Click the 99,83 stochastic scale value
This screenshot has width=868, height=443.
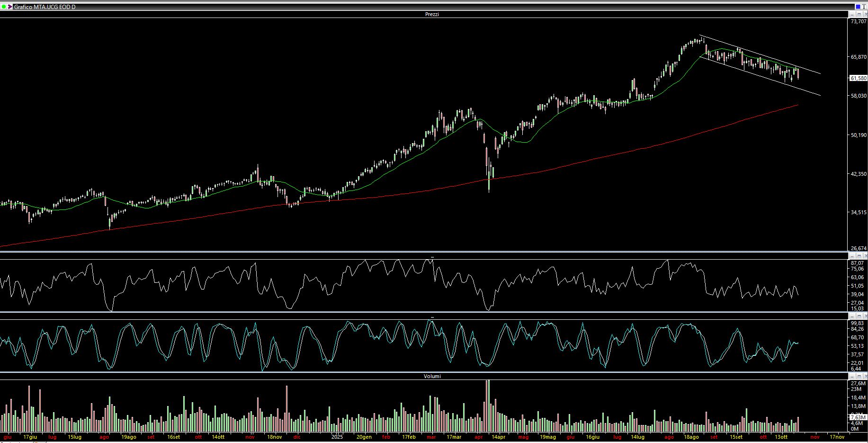pyautogui.click(x=857, y=323)
